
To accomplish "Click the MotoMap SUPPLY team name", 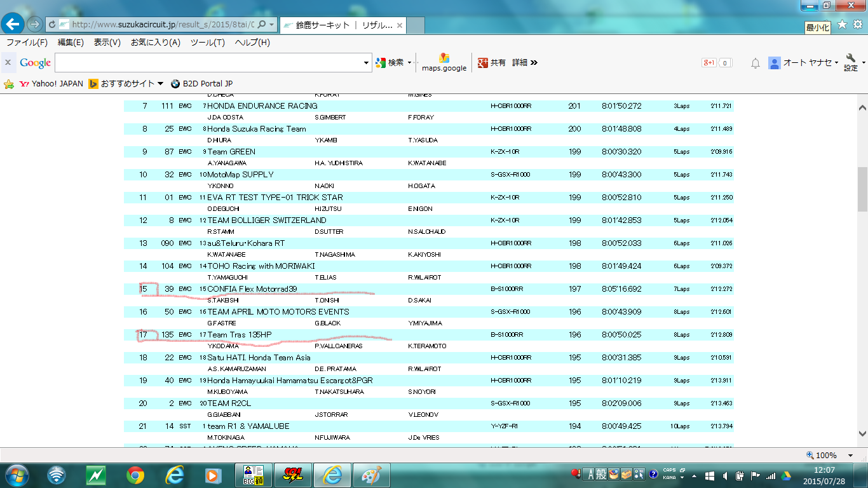I will [240, 175].
